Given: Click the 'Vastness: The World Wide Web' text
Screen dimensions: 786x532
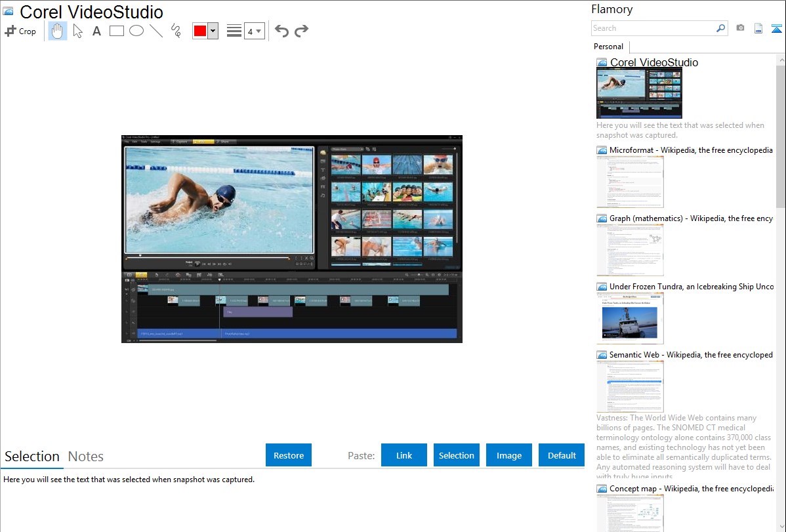Looking at the screenshot, I should pos(684,447).
